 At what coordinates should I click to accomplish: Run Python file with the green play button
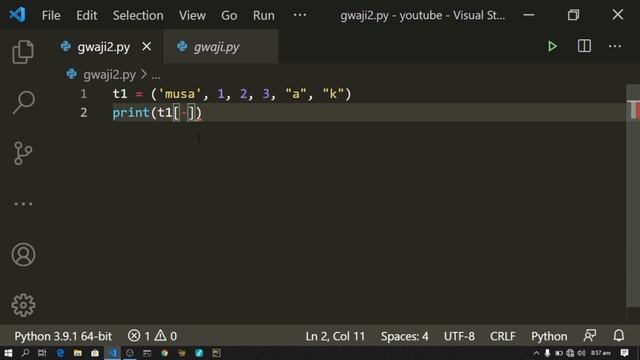tap(552, 46)
